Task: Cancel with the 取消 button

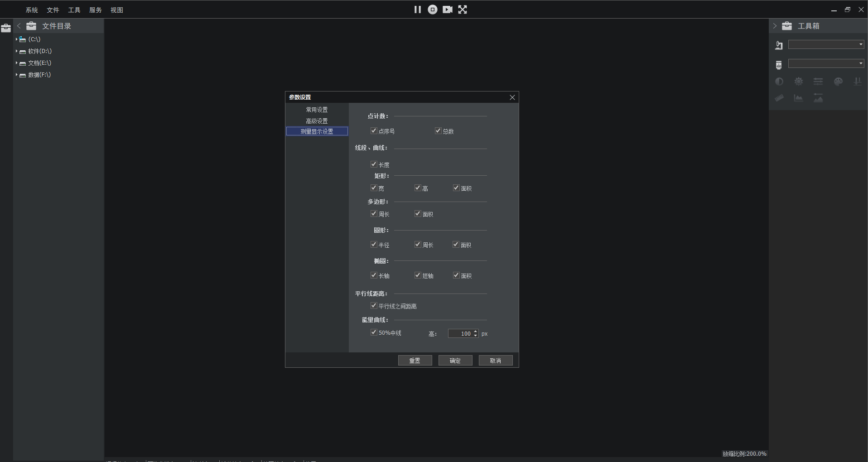Action: (496, 361)
